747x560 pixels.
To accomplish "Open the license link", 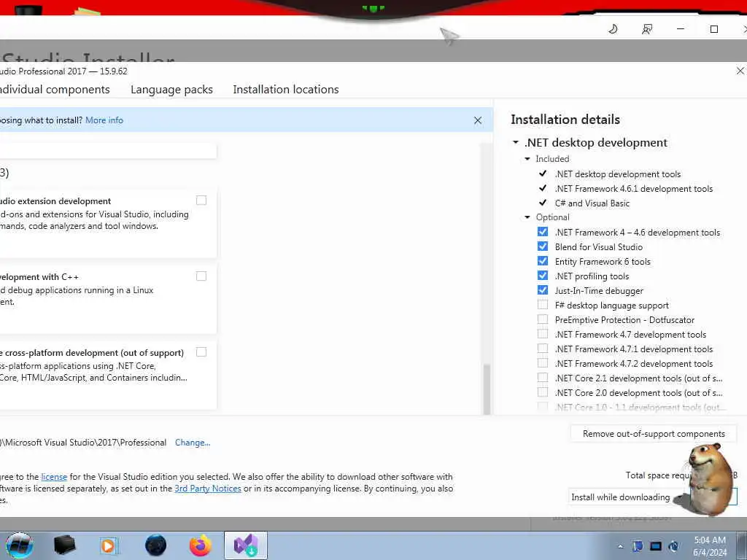I will [x=54, y=477].
